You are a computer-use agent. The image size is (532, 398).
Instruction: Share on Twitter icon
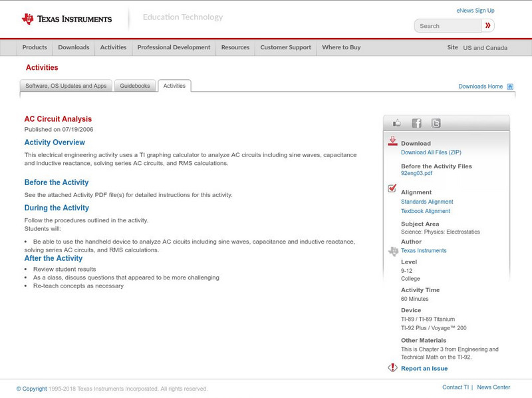click(436, 123)
